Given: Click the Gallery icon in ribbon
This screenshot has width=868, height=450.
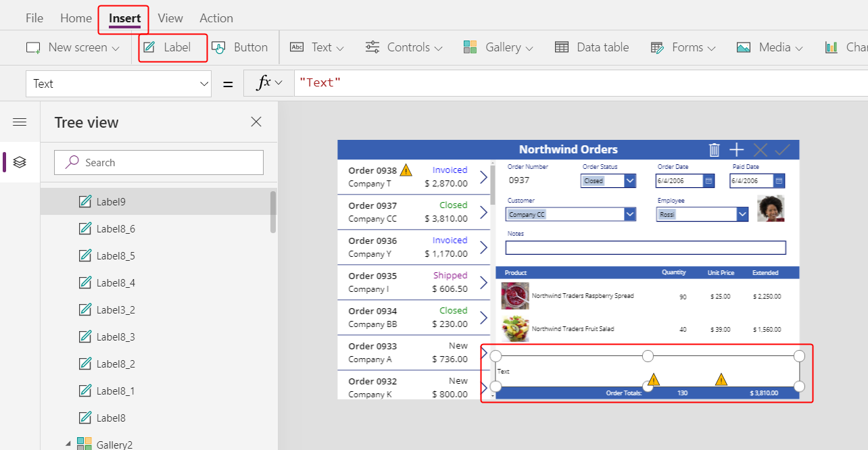Looking at the screenshot, I should [x=471, y=47].
